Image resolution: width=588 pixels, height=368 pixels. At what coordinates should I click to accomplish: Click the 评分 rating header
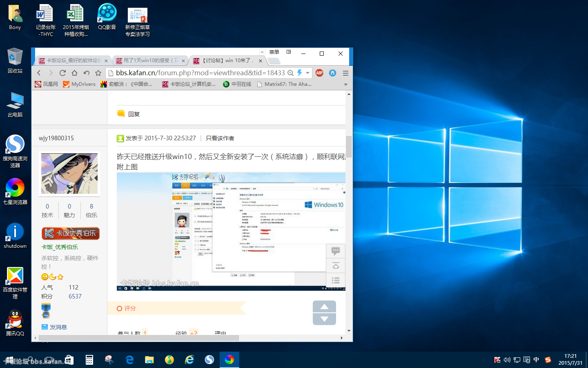130,308
